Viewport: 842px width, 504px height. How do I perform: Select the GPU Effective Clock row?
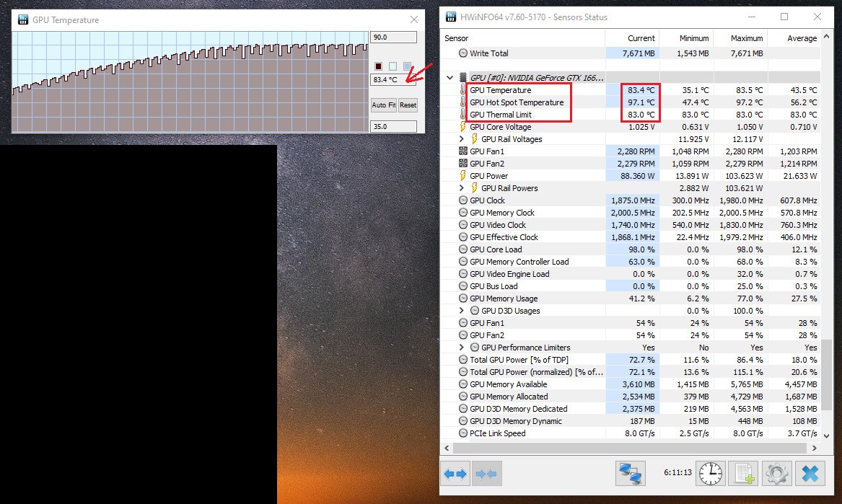tap(631, 237)
